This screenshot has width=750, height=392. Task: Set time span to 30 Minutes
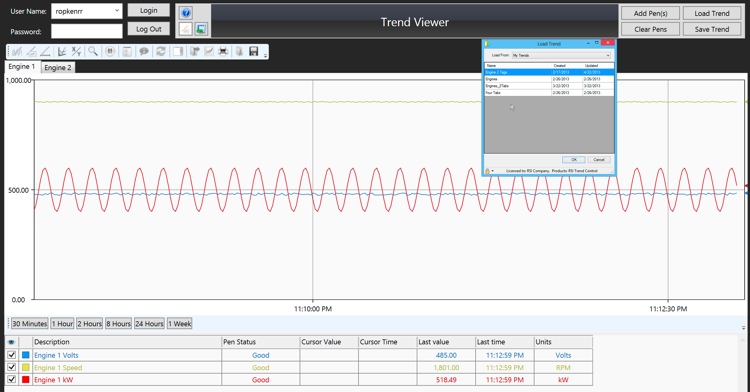(x=30, y=324)
